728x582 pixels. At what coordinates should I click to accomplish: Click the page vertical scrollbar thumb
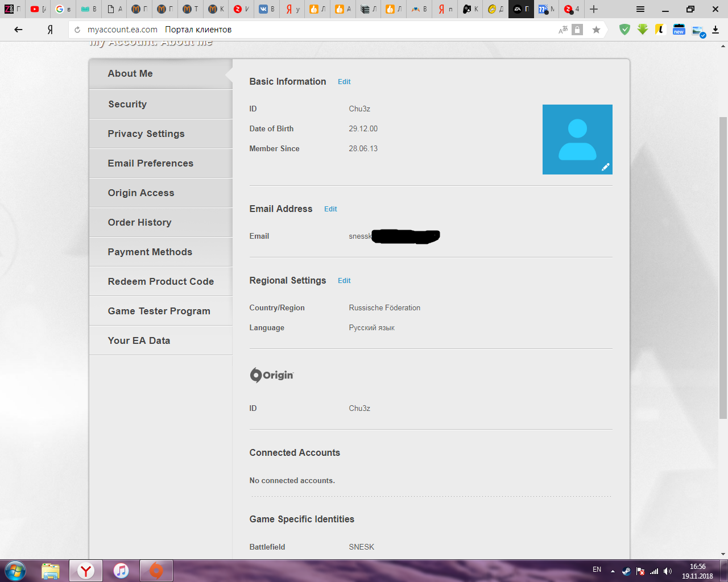(723, 267)
